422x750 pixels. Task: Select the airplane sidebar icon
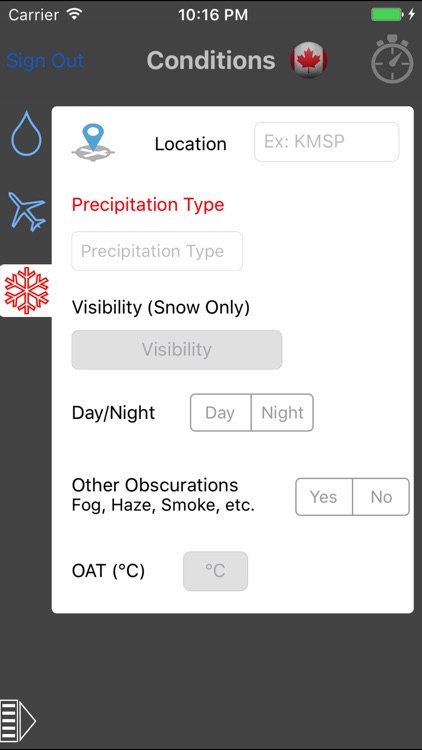[x=27, y=211]
